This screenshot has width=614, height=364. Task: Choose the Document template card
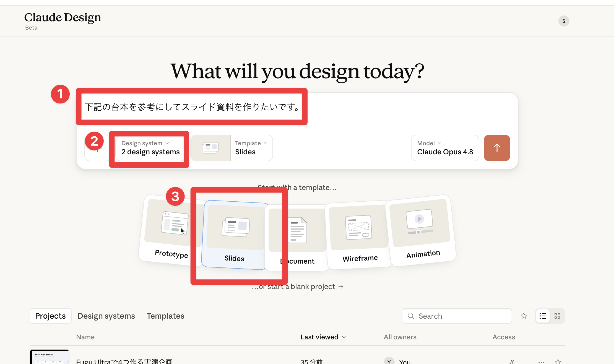tap(298, 237)
